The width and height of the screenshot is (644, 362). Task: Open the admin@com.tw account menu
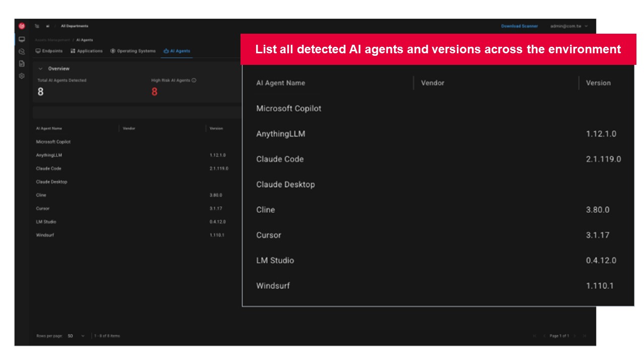coord(569,26)
